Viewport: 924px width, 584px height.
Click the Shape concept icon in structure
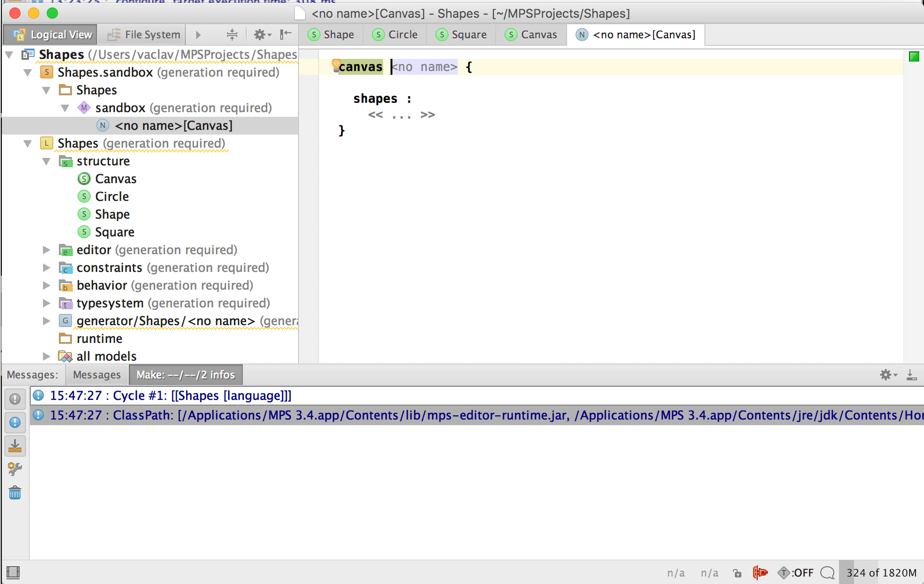tap(84, 214)
